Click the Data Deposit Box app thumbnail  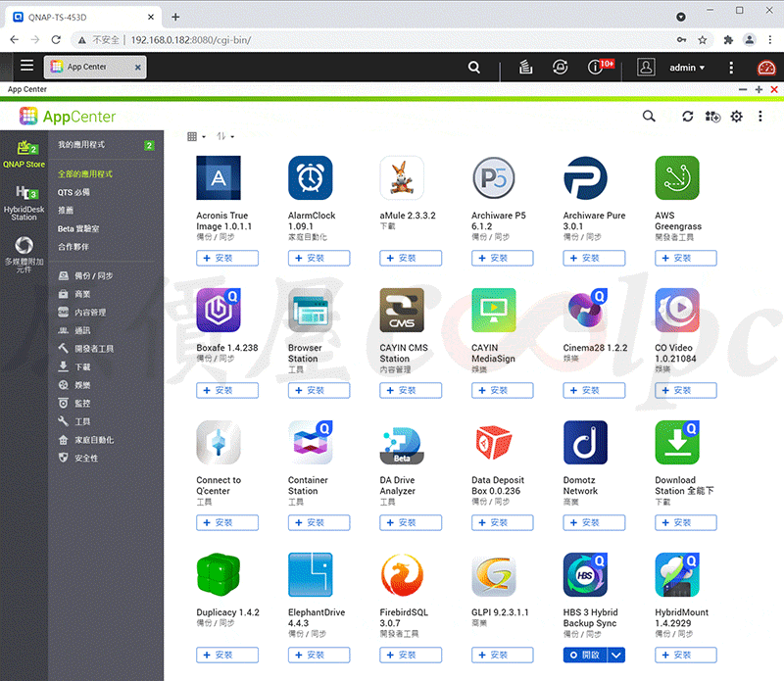tap(494, 443)
